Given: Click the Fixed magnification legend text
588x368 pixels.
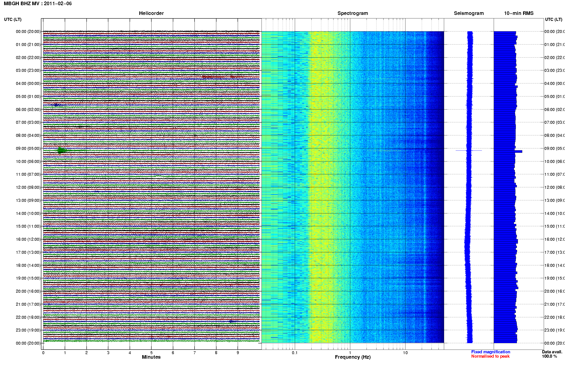Looking at the screenshot, I should (491, 352).
